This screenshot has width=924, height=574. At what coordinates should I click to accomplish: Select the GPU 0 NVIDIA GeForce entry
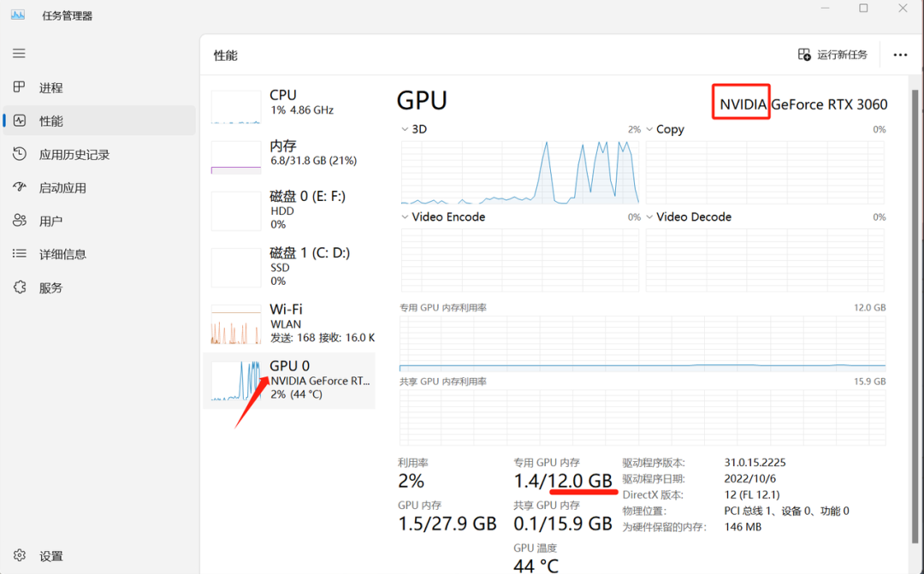pos(289,381)
